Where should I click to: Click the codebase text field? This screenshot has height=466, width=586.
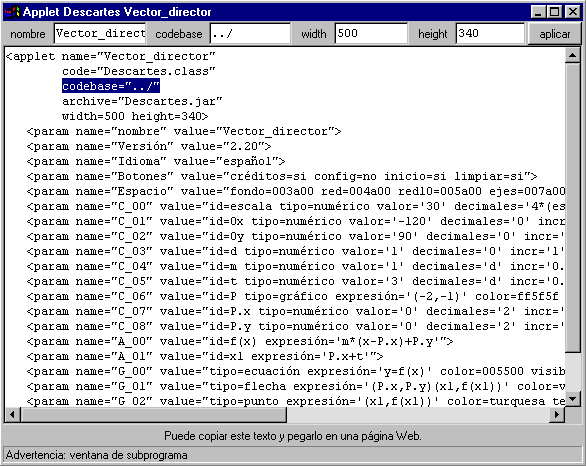[x=250, y=34]
